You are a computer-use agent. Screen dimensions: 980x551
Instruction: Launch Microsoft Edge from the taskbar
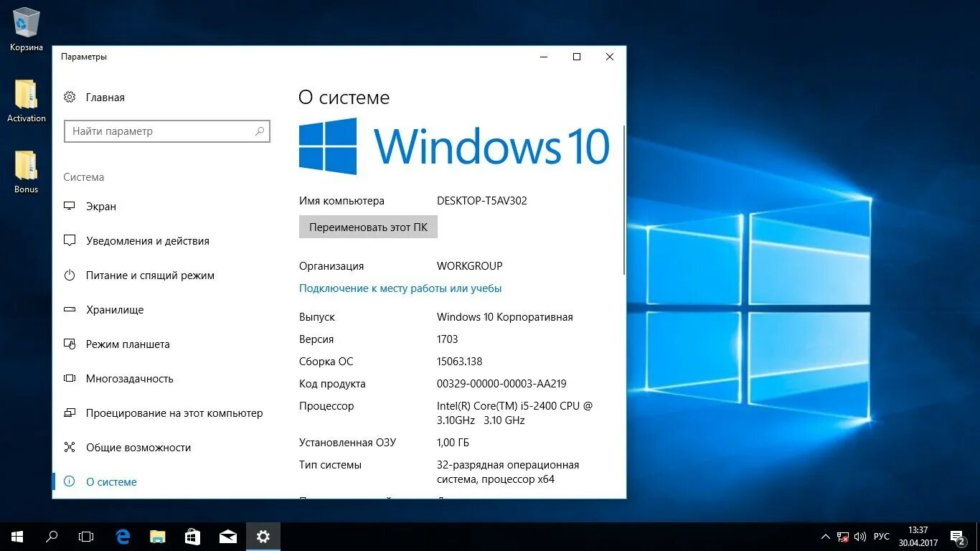pos(123,536)
